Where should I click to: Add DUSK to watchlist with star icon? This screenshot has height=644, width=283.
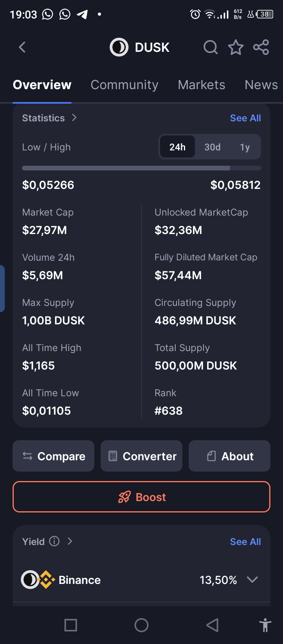(x=236, y=48)
